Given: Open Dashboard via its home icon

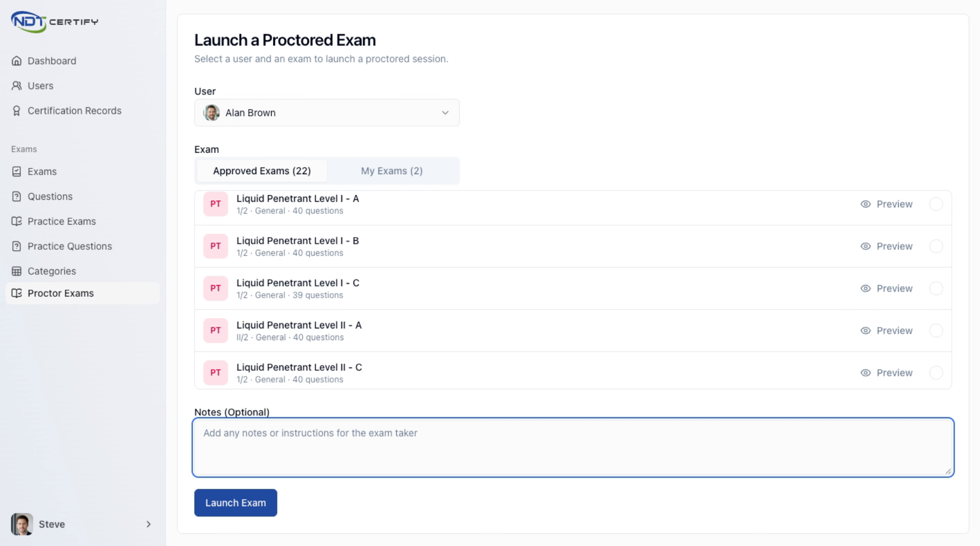Looking at the screenshot, I should 17,61.
